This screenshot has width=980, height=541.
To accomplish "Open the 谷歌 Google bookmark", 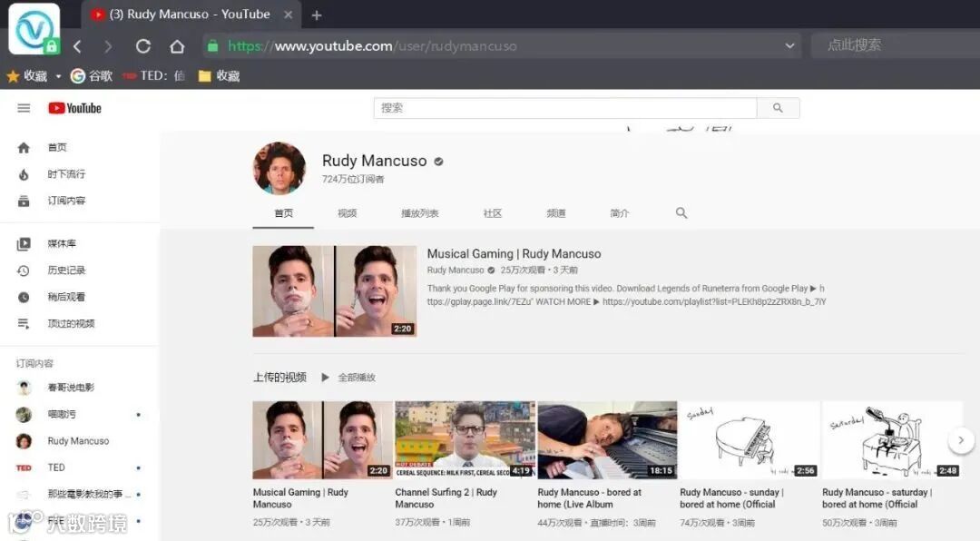I will pyautogui.click(x=92, y=75).
